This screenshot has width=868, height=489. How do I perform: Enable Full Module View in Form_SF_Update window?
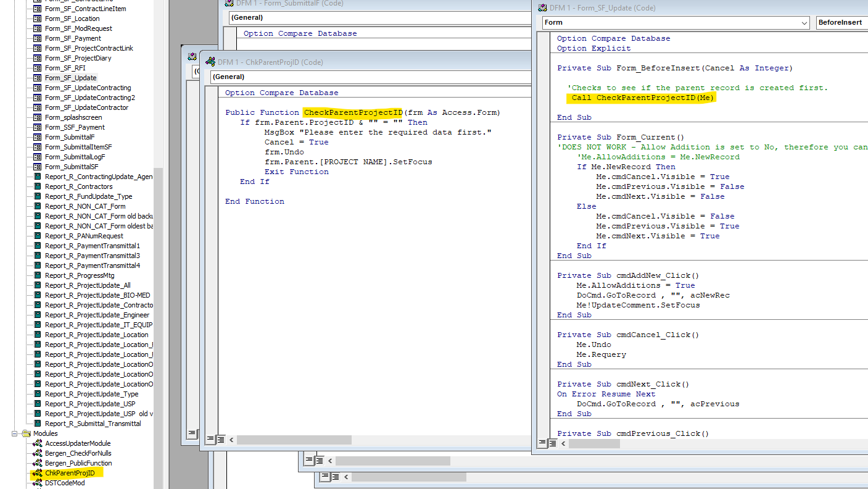[x=552, y=443]
